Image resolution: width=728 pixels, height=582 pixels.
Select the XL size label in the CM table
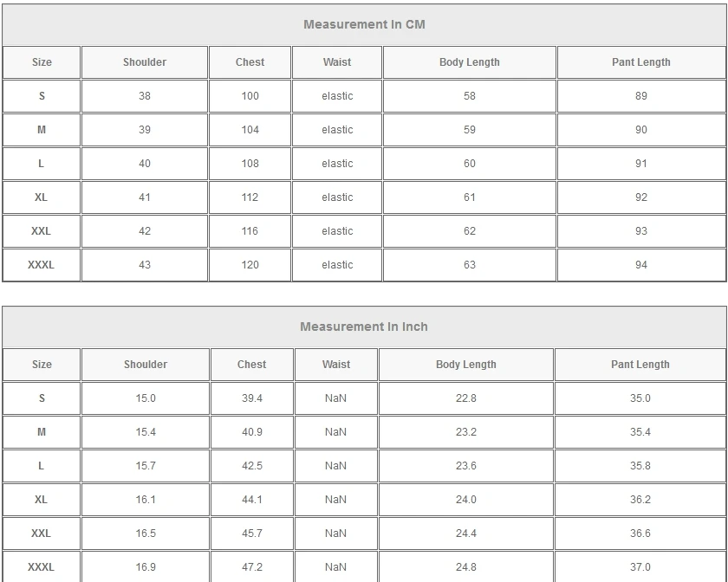point(42,197)
